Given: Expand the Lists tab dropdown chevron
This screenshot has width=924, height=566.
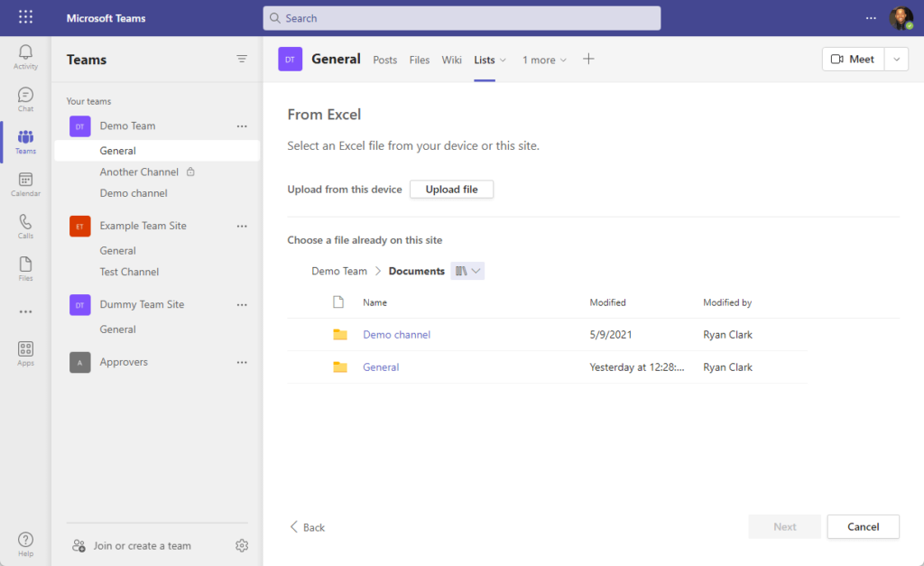Looking at the screenshot, I should (503, 60).
